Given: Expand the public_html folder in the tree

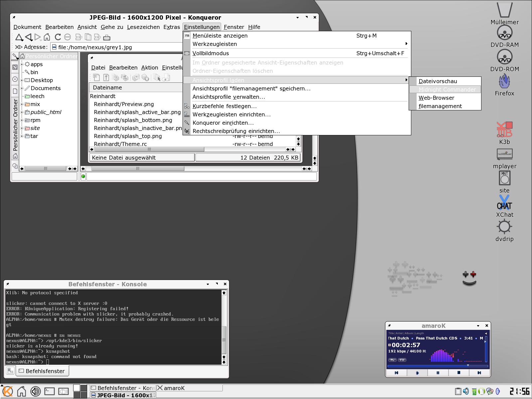Looking at the screenshot, I should click(x=22, y=112).
